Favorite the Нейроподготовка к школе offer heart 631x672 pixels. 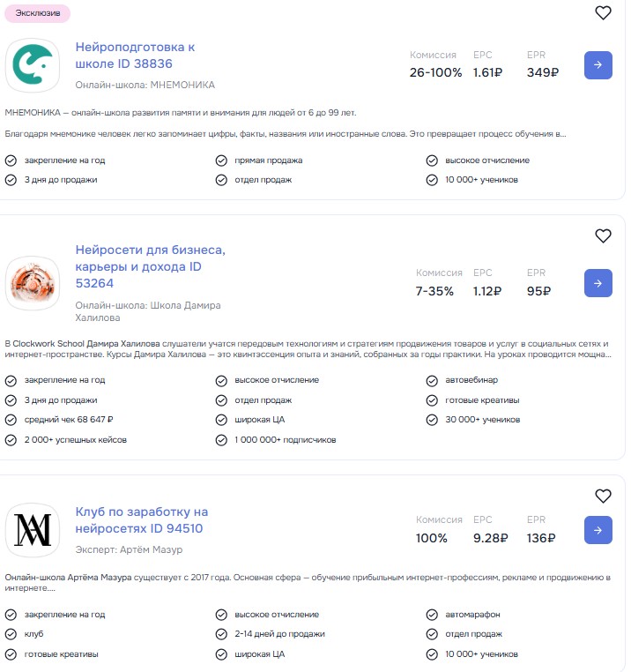pos(603,13)
